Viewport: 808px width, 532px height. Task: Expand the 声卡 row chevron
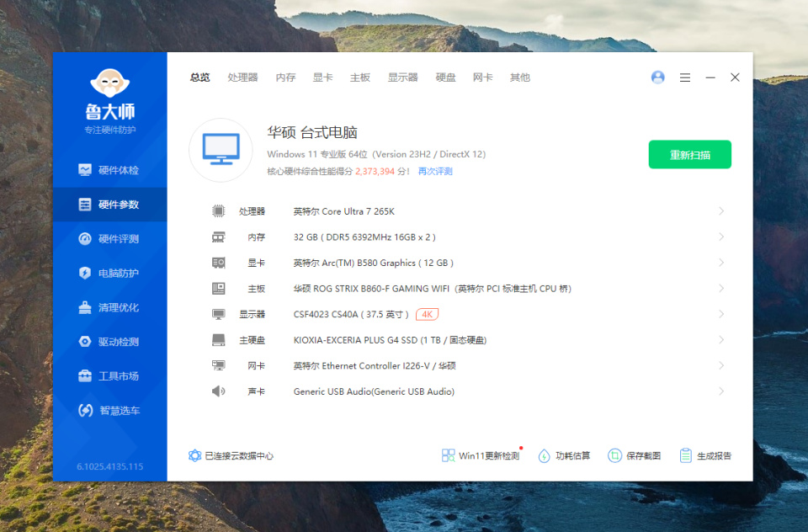point(721,391)
